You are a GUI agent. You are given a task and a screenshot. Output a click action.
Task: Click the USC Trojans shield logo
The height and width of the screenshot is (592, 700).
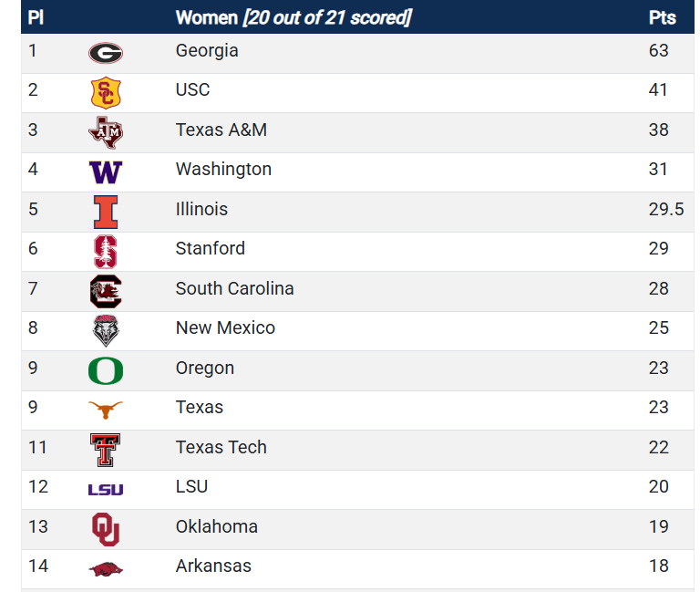click(106, 93)
